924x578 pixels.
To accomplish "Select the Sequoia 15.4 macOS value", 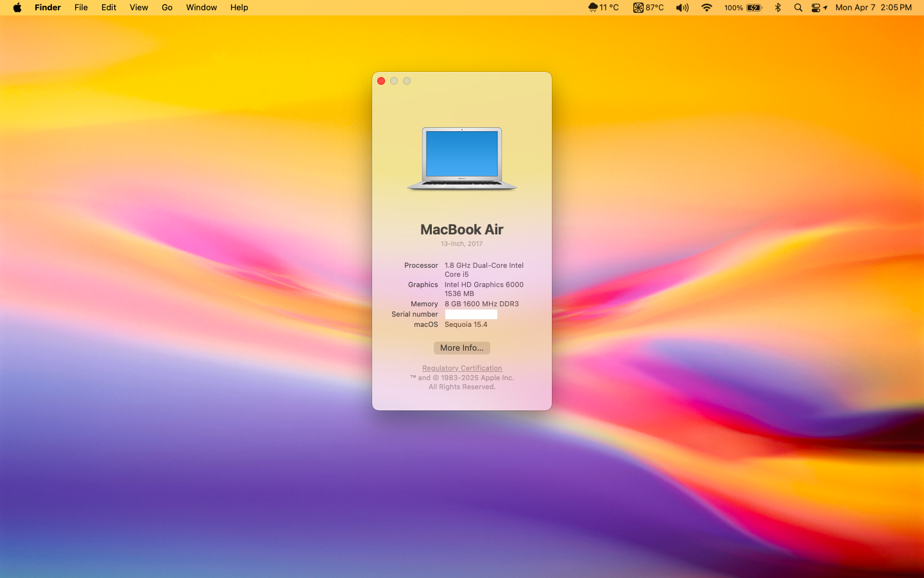I will click(x=466, y=324).
